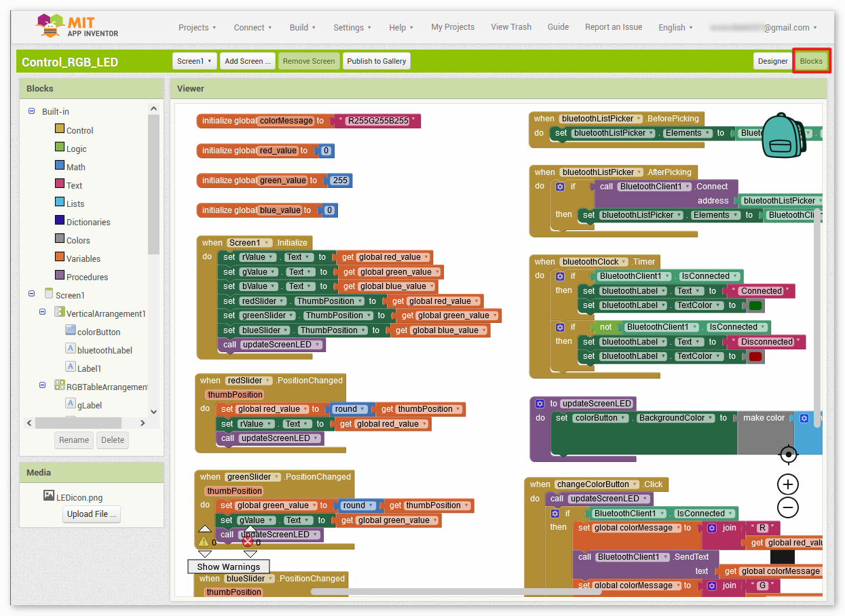
Task: Zoom in with the plus icon
Action: click(x=788, y=484)
